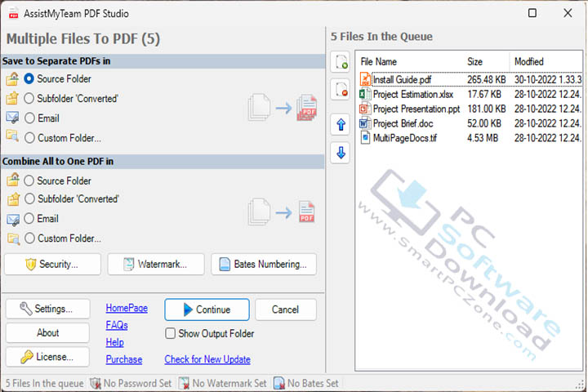Click the remove file from queue icon
The height and width of the screenshot is (392, 588).
[x=341, y=90]
